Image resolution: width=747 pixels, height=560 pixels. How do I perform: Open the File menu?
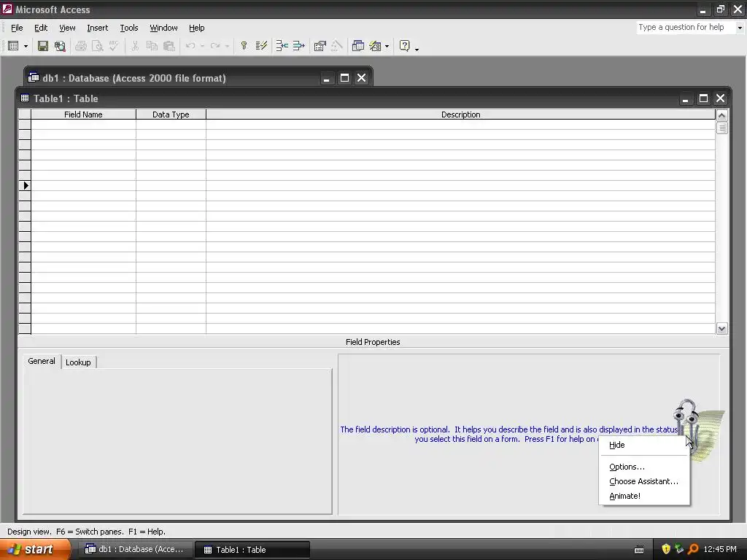coord(17,28)
